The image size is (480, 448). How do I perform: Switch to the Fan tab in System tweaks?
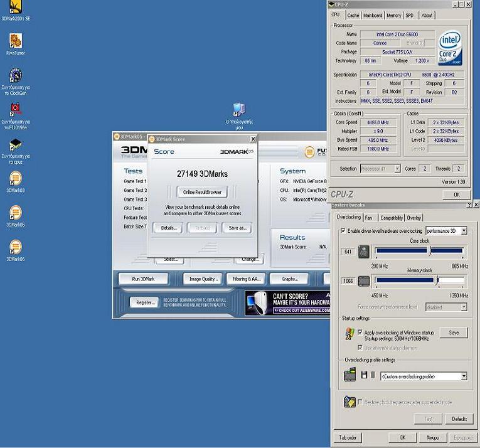pos(368,218)
